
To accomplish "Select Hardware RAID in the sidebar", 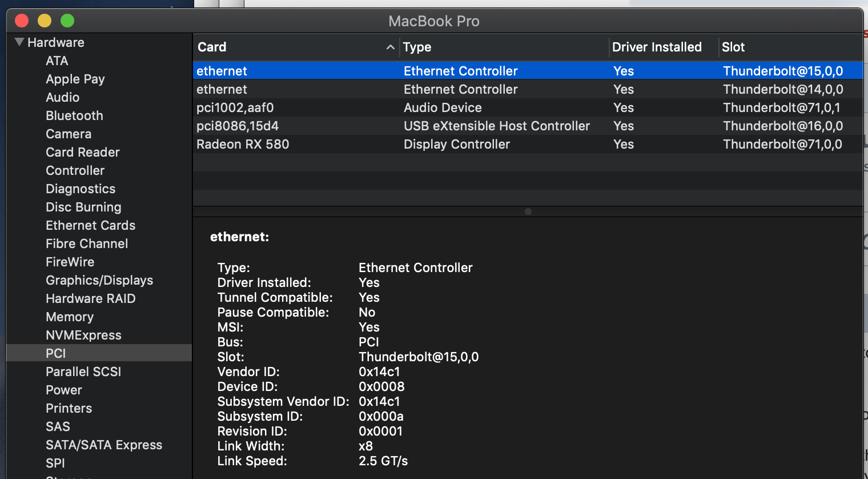I will pos(90,298).
